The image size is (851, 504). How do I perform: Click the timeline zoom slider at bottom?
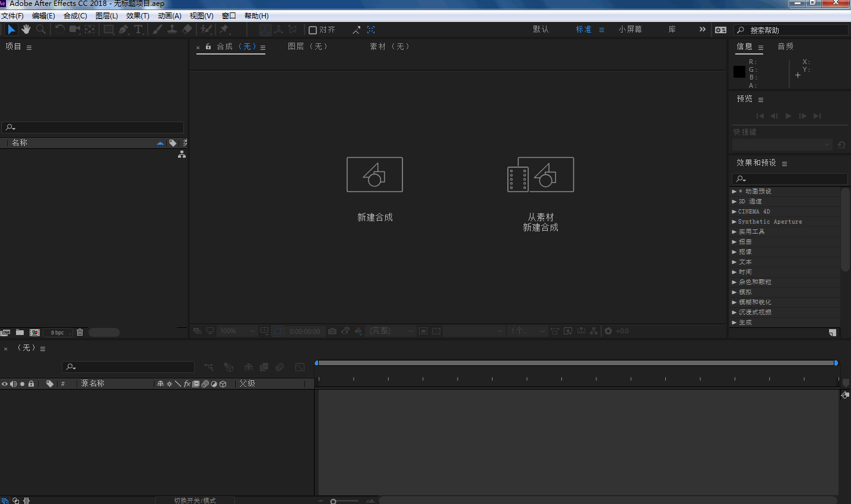pos(334,501)
